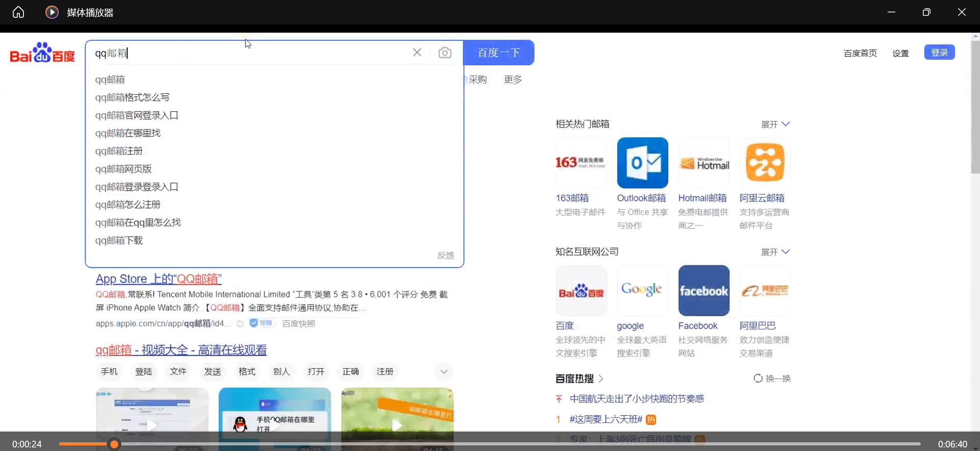Click 163邮箱 text link
The height and width of the screenshot is (451, 980).
572,198
